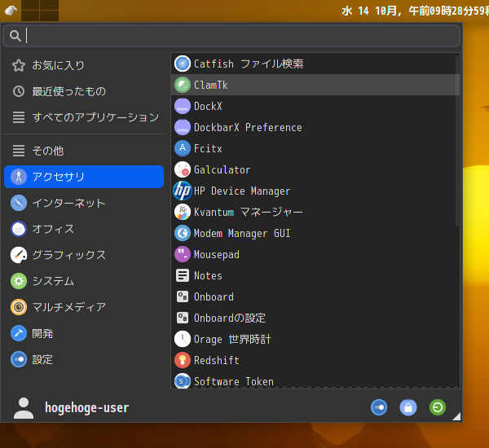Launch ClamTk from its icon
This screenshot has width=489, height=448.
(x=183, y=85)
